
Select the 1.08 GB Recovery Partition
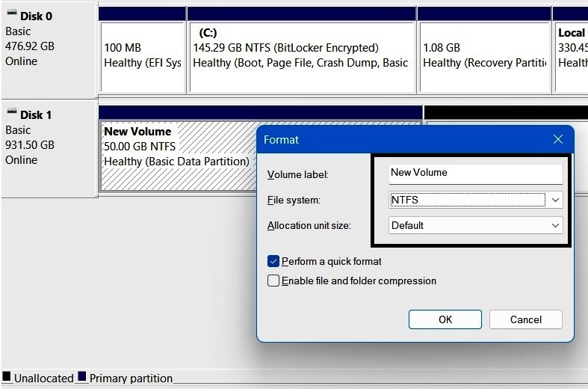click(x=484, y=57)
